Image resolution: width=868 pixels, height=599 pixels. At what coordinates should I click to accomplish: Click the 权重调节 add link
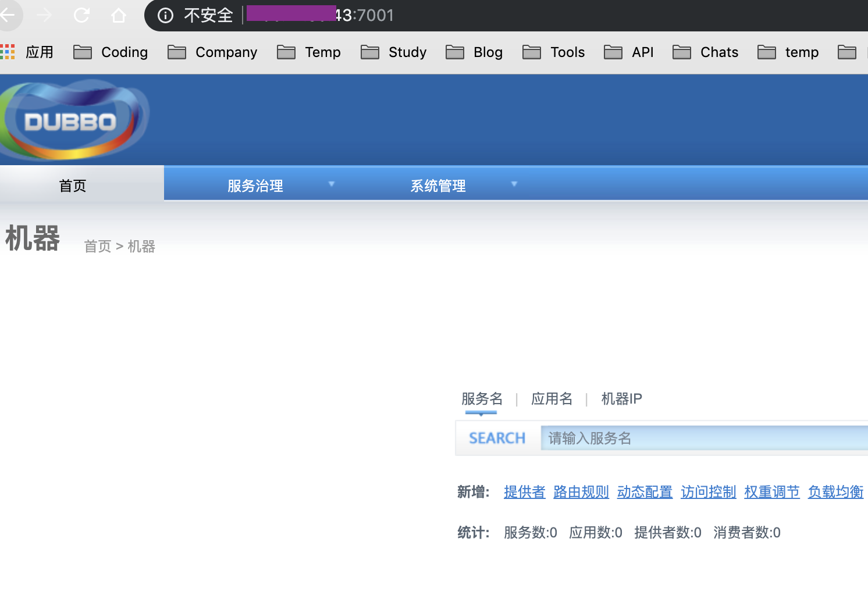(x=772, y=492)
